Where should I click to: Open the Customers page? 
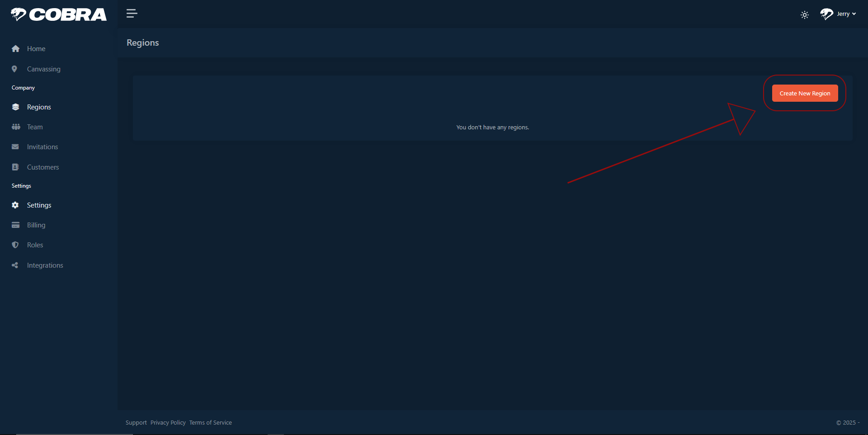43,167
